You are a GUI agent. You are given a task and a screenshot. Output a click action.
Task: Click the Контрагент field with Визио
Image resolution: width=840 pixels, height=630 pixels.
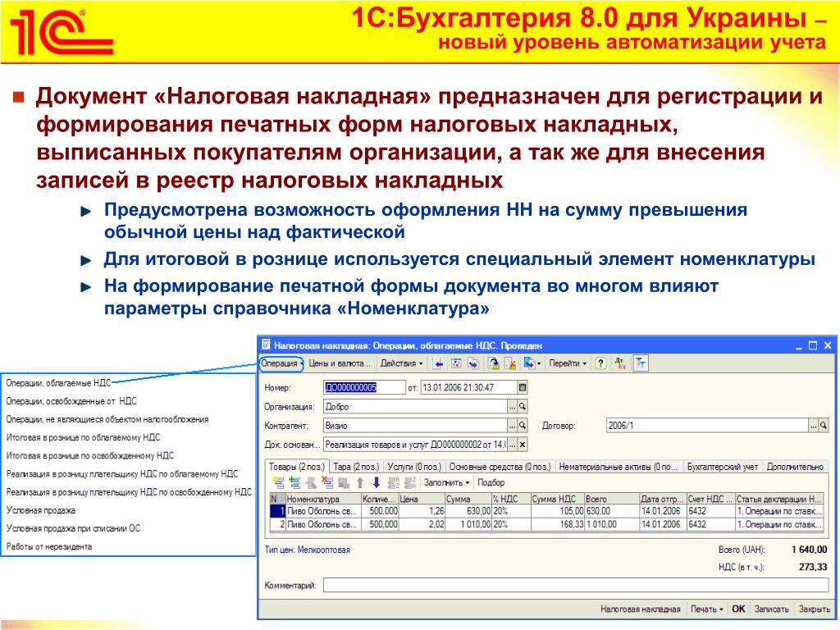416,426
